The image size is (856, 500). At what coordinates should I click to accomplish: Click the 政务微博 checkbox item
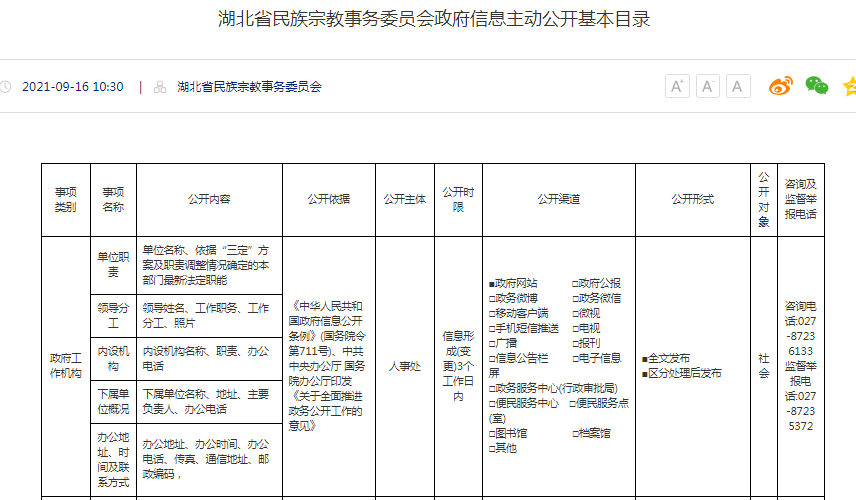513,298
